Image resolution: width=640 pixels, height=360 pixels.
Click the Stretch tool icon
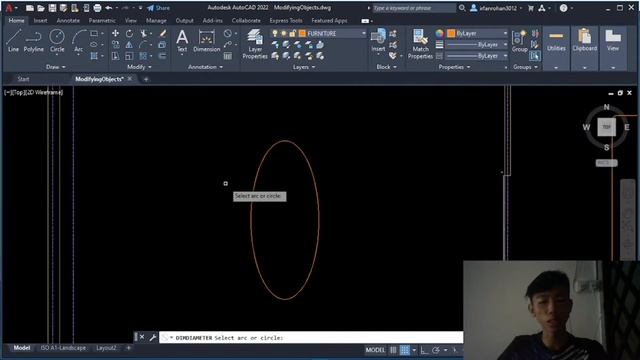click(x=116, y=56)
